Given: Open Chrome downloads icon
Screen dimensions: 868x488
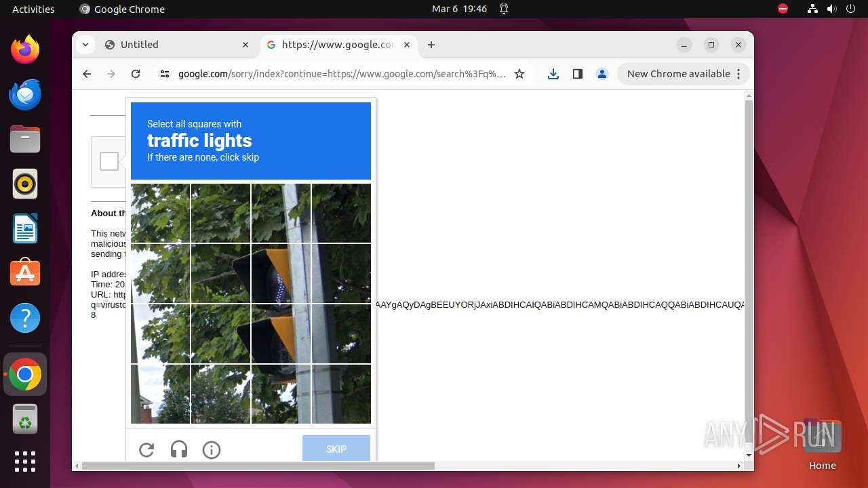Looking at the screenshot, I should pos(553,74).
